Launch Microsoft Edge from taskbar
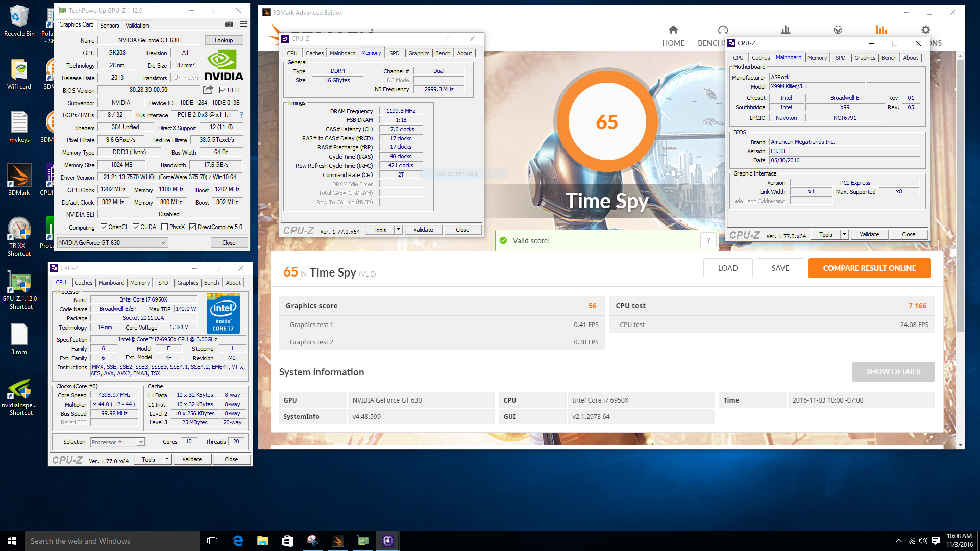Screen dimensions: 980x551 [x=238, y=541]
